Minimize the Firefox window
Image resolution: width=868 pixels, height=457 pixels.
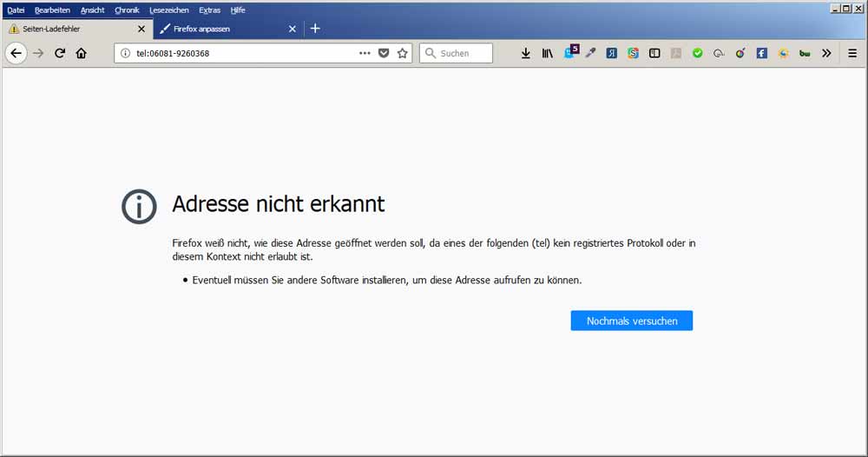(x=835, y=9)
